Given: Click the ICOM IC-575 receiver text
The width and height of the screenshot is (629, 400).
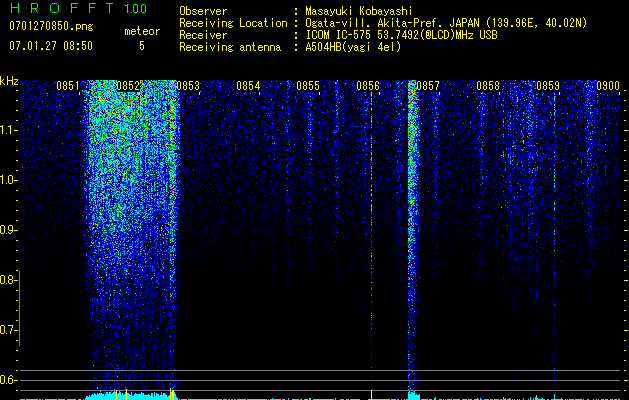Looking at the screenshot, I should [401, 35].
